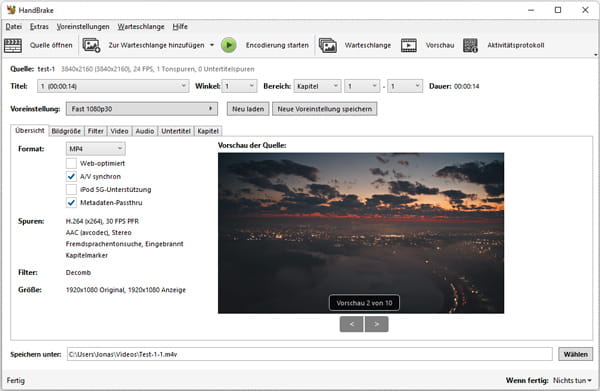Click the H.264 (x264), 30 FPS PFR text

tap(102, 221)
